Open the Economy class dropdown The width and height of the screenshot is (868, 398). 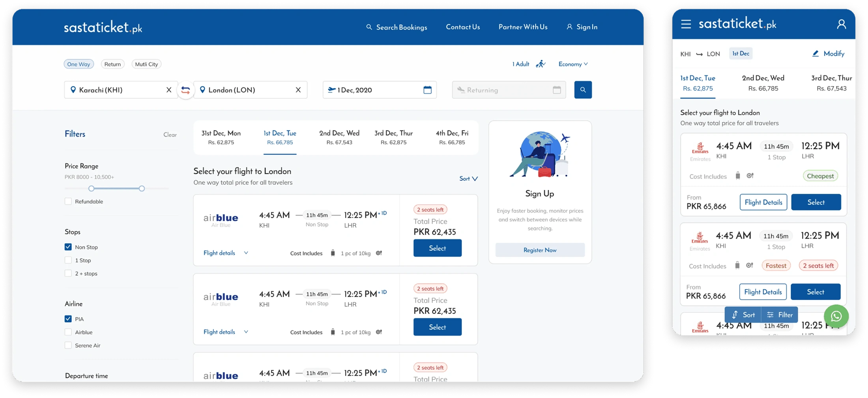tap(573, 64)
